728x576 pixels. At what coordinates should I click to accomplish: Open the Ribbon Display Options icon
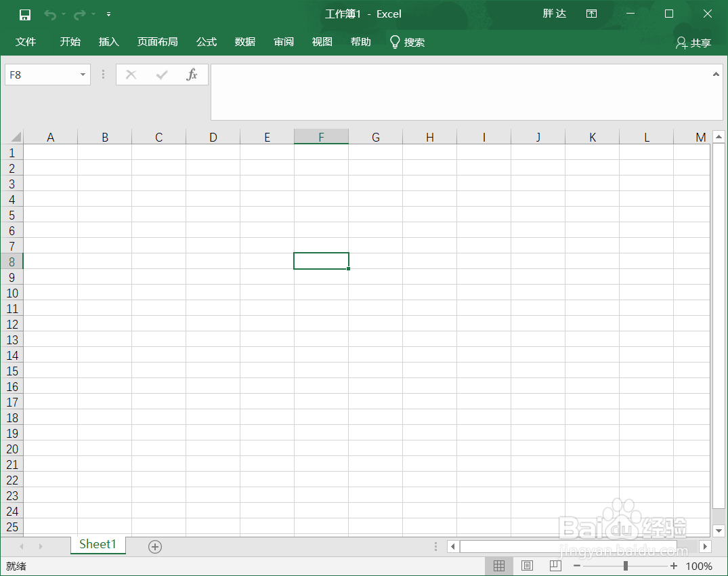[591, 14]
